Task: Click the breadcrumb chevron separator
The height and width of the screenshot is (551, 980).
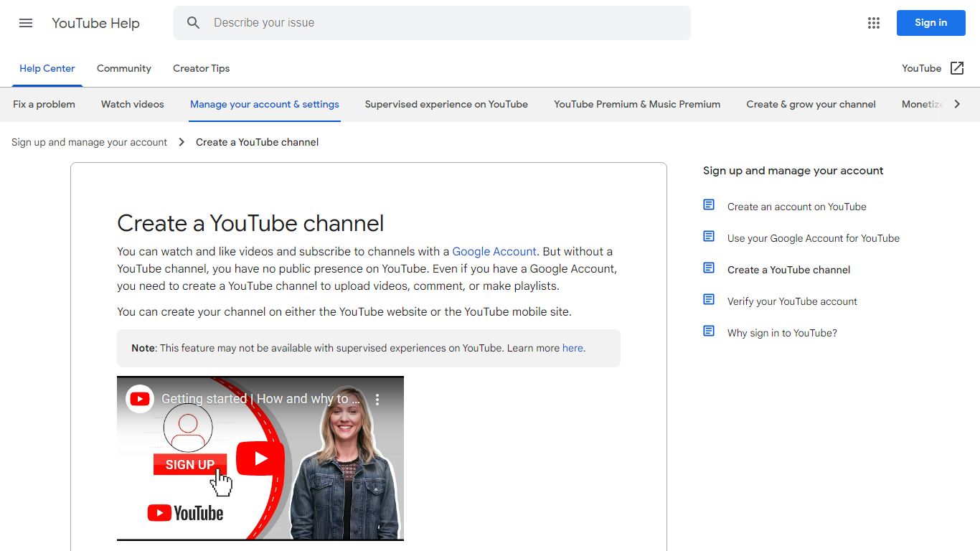Action: pyautogui.click(x=182, y=142)
